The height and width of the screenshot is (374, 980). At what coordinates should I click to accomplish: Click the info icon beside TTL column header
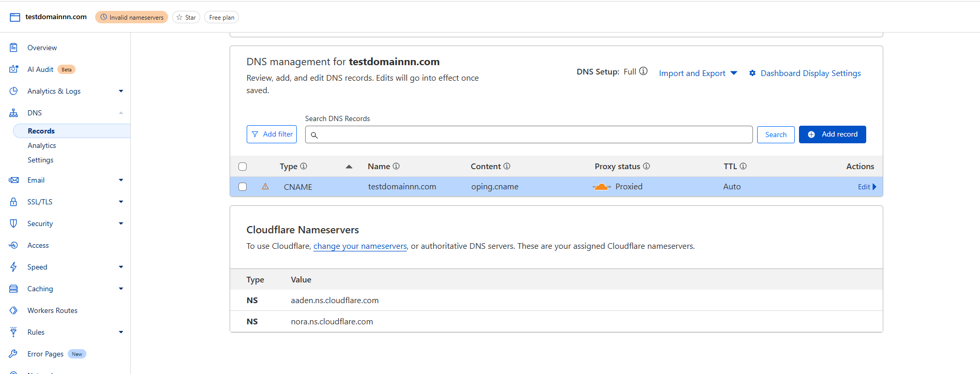(743, 166)
